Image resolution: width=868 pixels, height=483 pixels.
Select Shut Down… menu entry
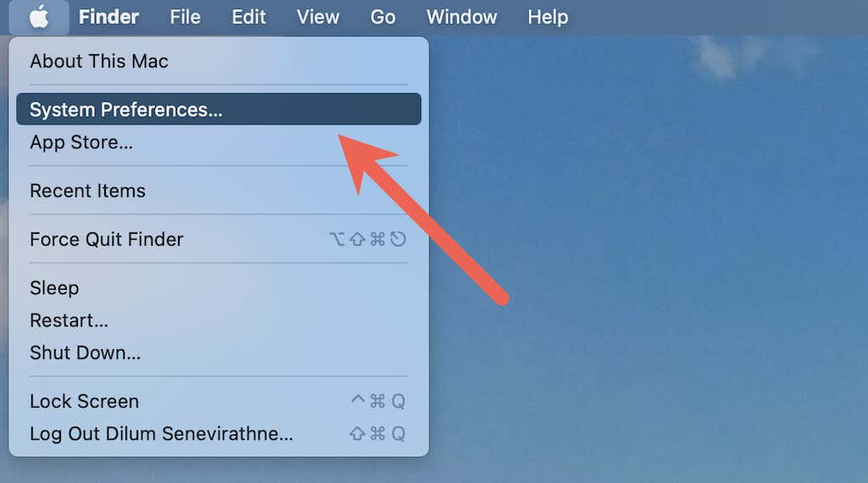coord(219,353)
